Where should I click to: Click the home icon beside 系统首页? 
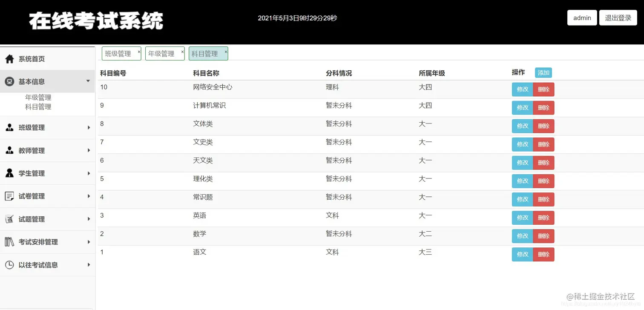coord(9,59)
